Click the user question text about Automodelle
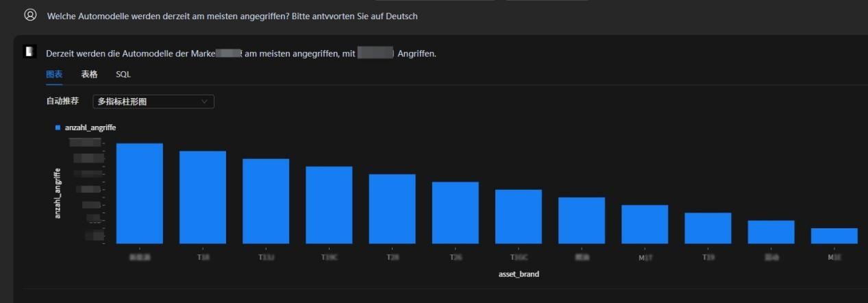Viewport: 868px width, 303px height. point(232,16)
